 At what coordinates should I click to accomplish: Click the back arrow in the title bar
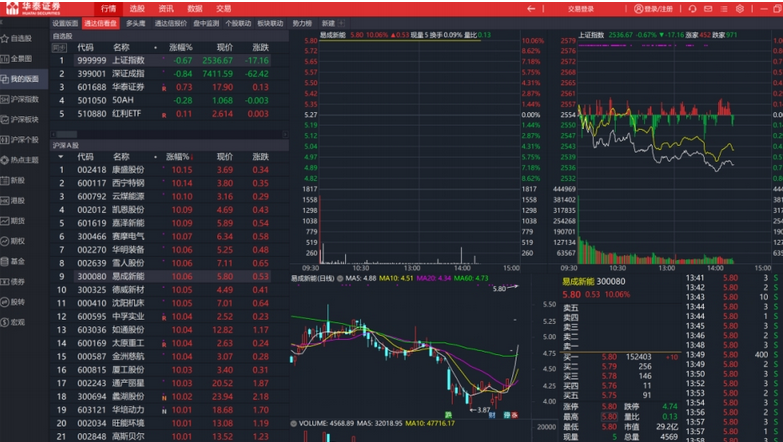pyautogui.click(x=531, y=8)
